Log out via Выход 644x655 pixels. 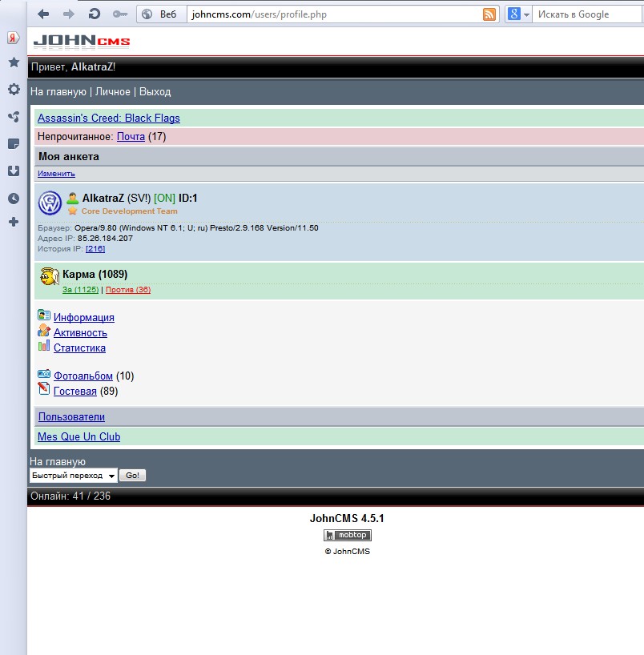155,91
